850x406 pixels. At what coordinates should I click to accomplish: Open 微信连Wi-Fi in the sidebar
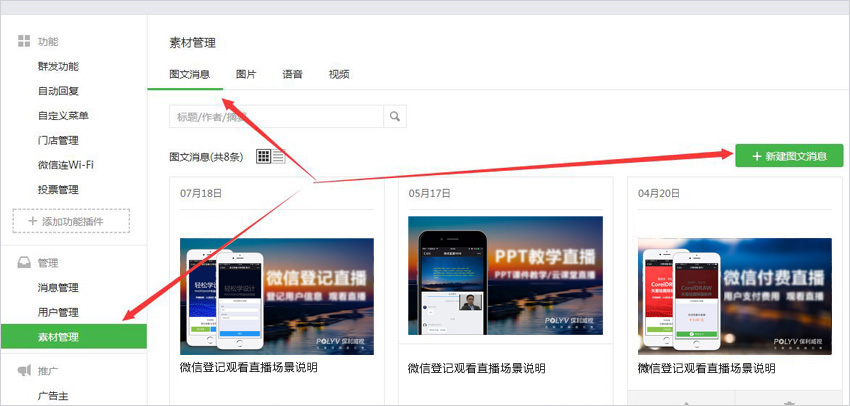[x=72, y=165]
